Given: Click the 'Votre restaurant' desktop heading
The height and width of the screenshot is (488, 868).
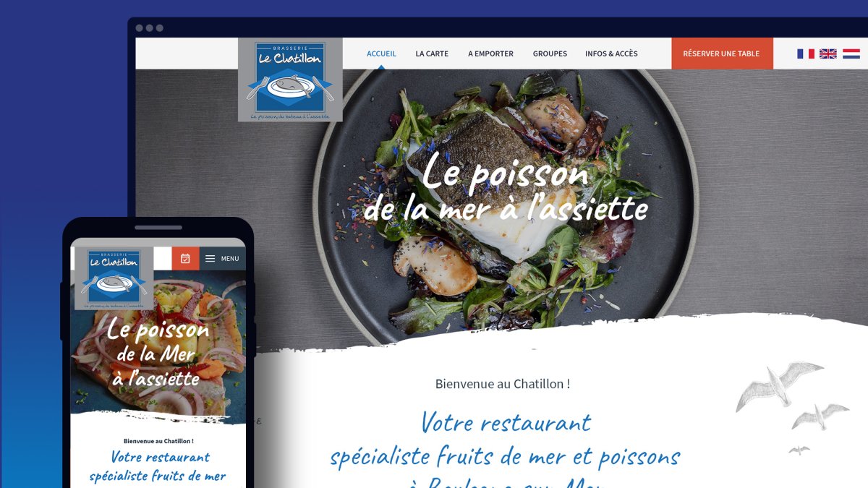Looking at the screenshot, I should pos(506,422).
